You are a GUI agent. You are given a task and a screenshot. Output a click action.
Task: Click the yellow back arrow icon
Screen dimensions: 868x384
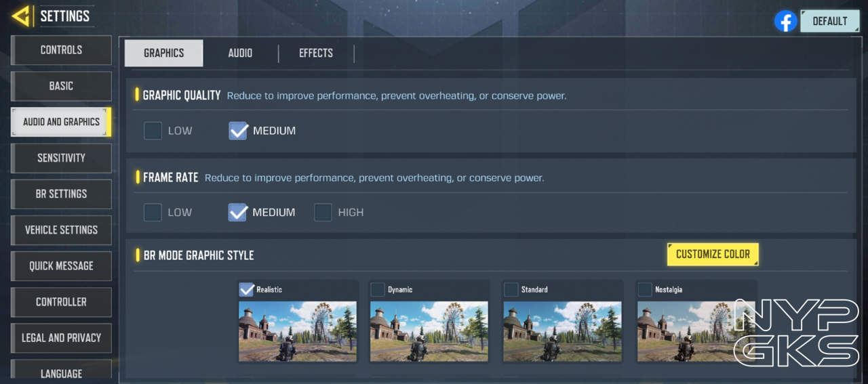pyautogui.click(x=21, y=16)
